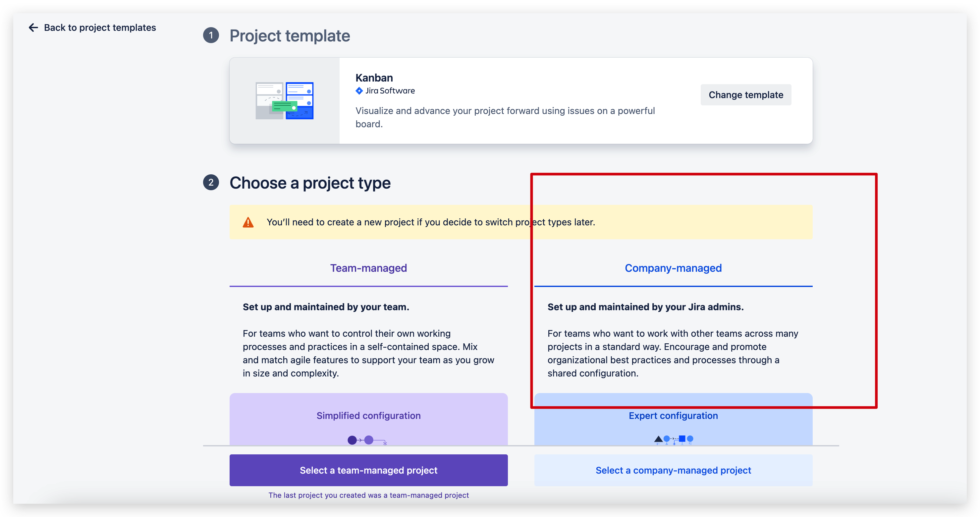Select a company-managed project button

pyautogui.click(x=673, y=470)
